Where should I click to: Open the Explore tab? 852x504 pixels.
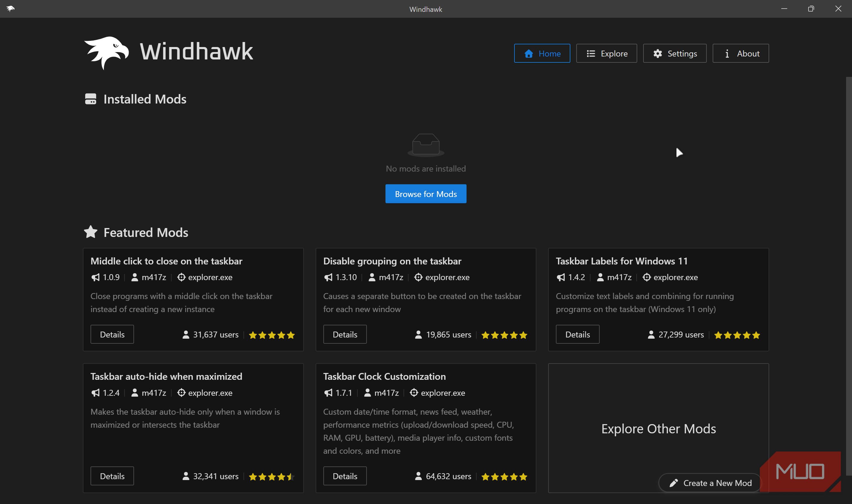click(x=606, y=53)
